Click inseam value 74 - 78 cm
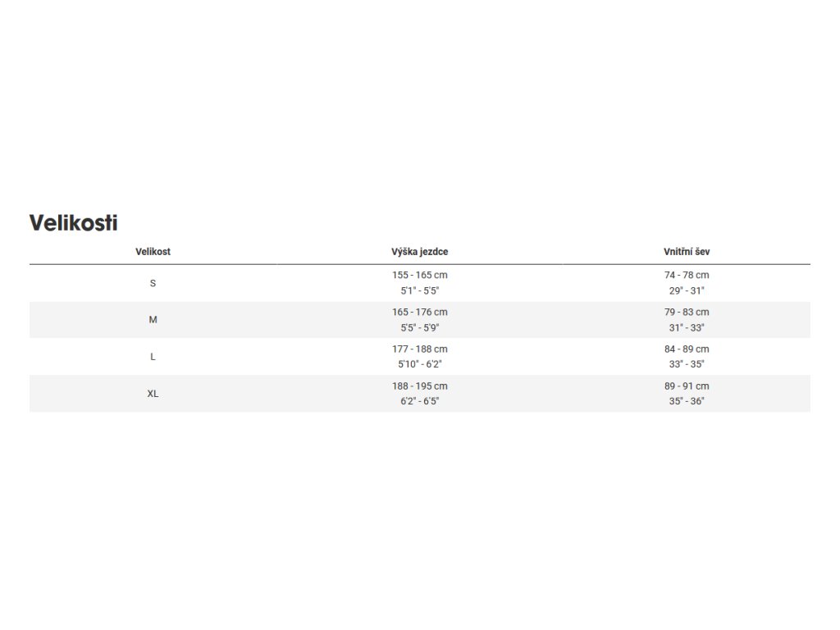 [687, 276]
